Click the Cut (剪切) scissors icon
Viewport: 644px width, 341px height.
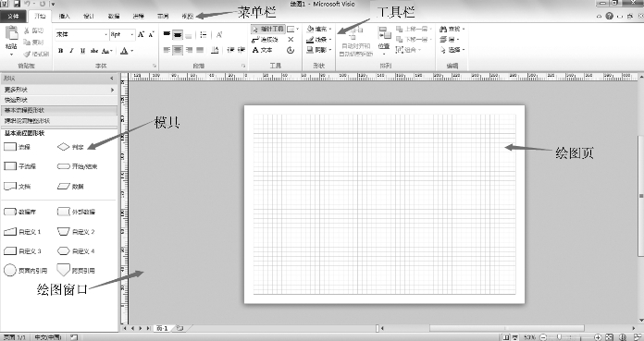click(27, 30)
